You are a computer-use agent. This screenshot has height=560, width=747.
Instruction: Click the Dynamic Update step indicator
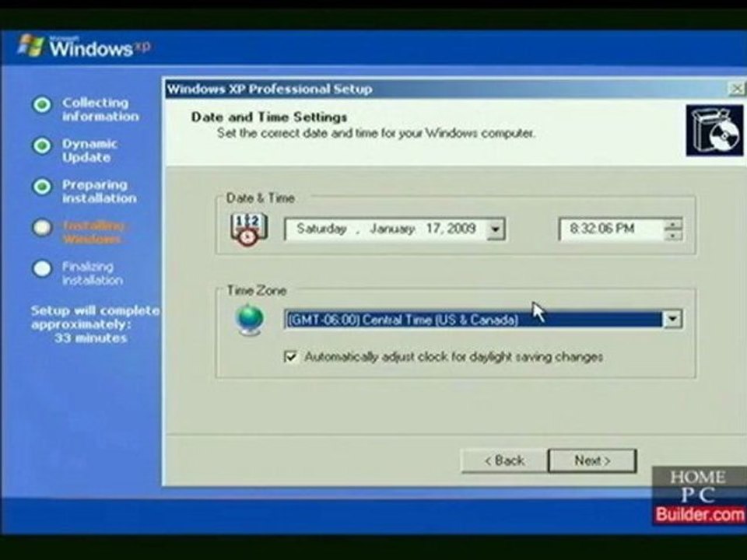pos(42,145)
